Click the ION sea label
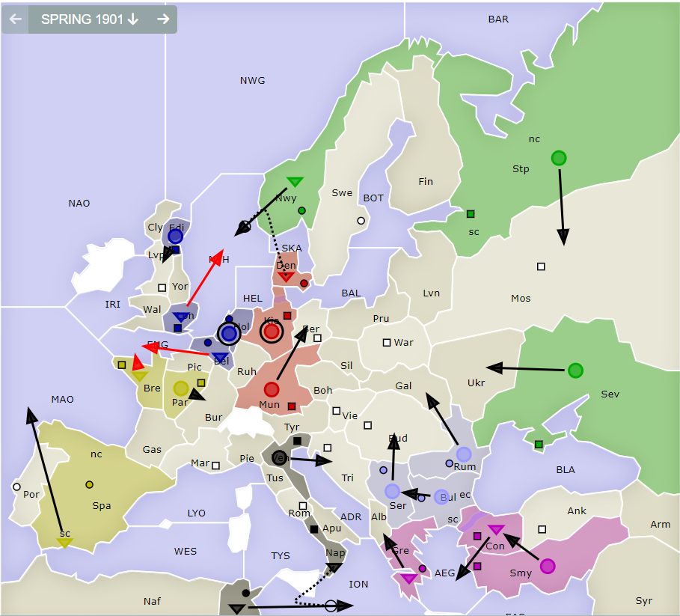 point(358,585)
